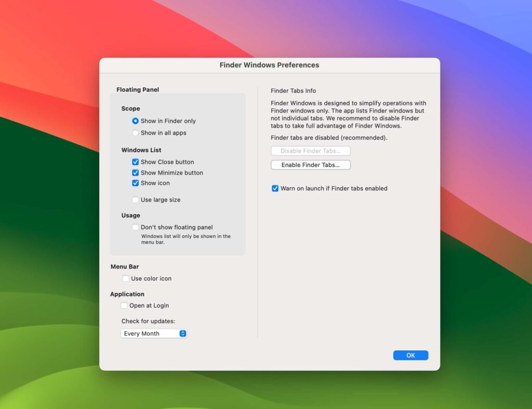Click the greyed "Disable Finder Tabs..." button
This screenshot has width=532, height=409.
coord(310,151)
